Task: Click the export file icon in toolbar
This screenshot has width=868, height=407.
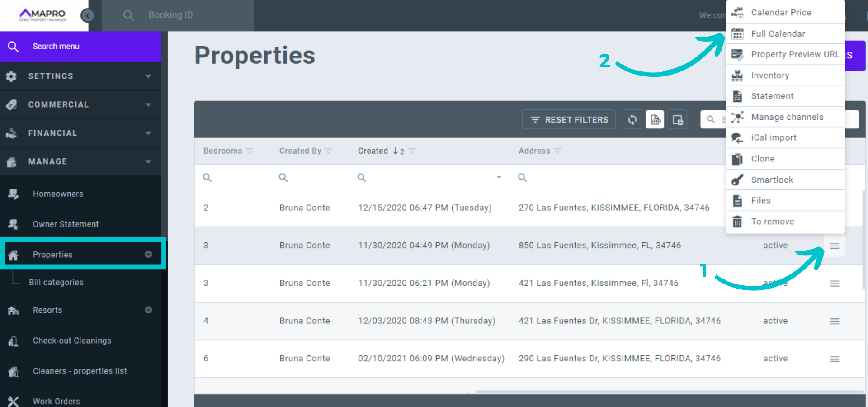Action: click(x=655, y=119)
